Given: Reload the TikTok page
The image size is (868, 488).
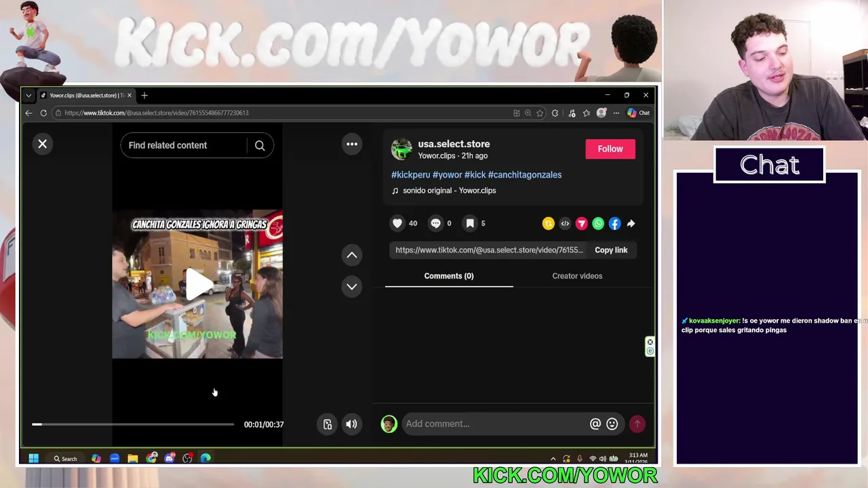Looking at the screenshot, I should 43,113.
